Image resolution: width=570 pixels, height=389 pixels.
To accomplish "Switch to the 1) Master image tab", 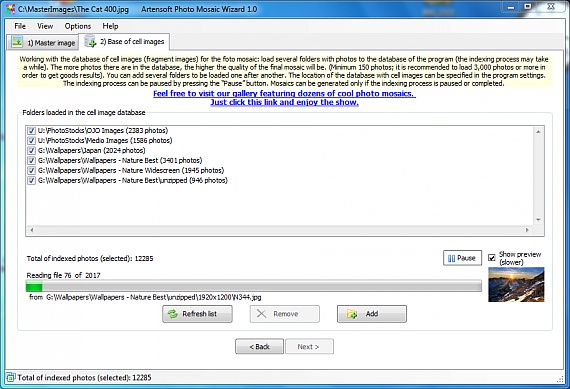I will [x=43, y=43].
